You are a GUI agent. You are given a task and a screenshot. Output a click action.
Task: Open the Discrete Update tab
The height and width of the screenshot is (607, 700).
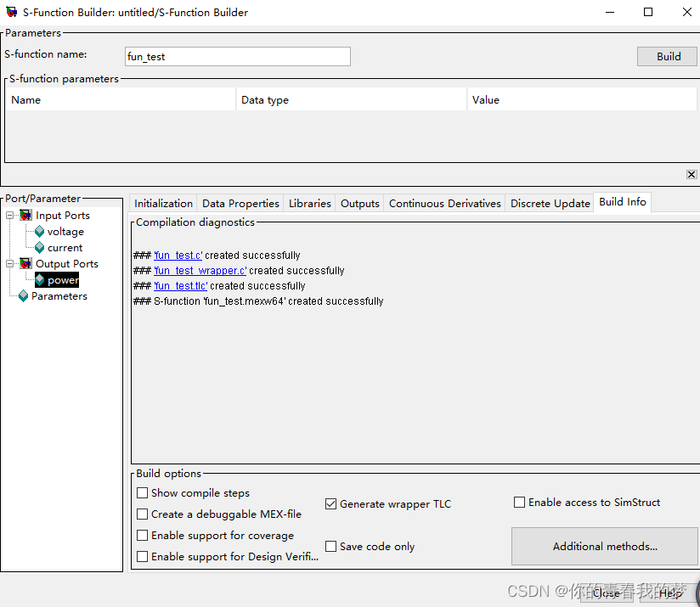tap(550, 204)
